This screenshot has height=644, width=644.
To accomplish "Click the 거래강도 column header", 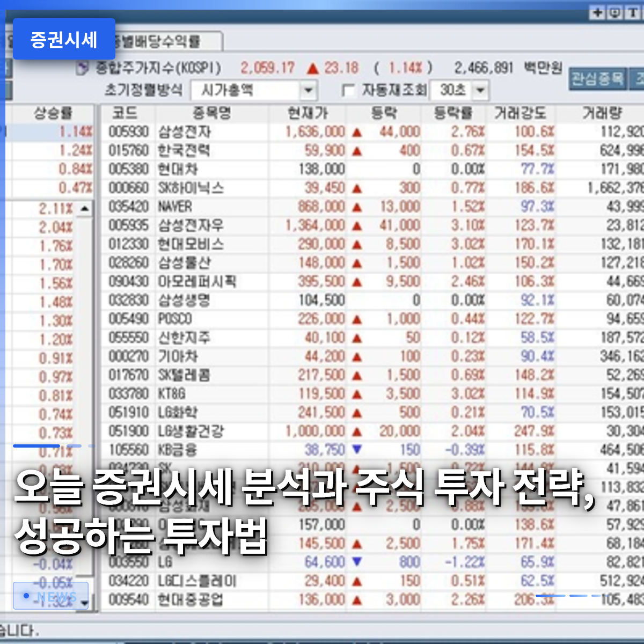I will 521,113.
